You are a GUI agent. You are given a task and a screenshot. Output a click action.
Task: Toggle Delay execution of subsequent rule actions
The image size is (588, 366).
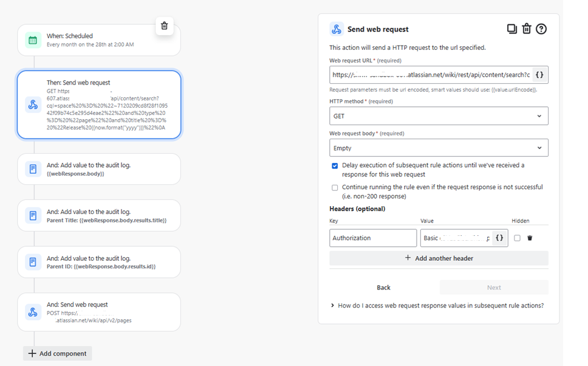(x=335, y=165)
